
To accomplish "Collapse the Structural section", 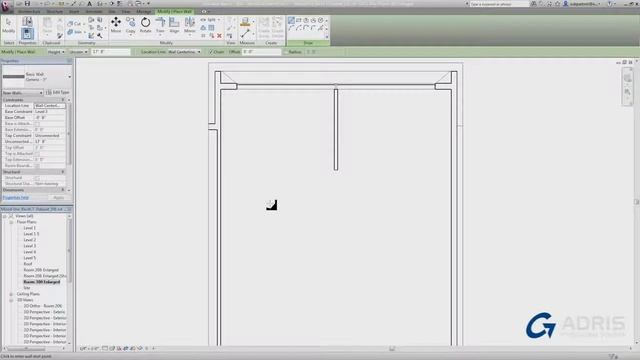I will tap(63, 172).
